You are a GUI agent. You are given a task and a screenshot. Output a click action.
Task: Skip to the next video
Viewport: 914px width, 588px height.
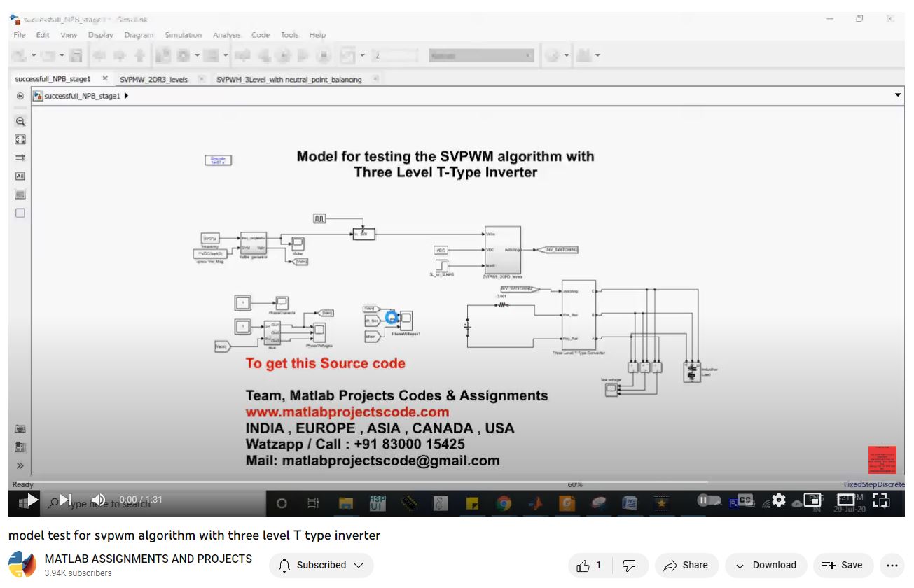(66, 500)
